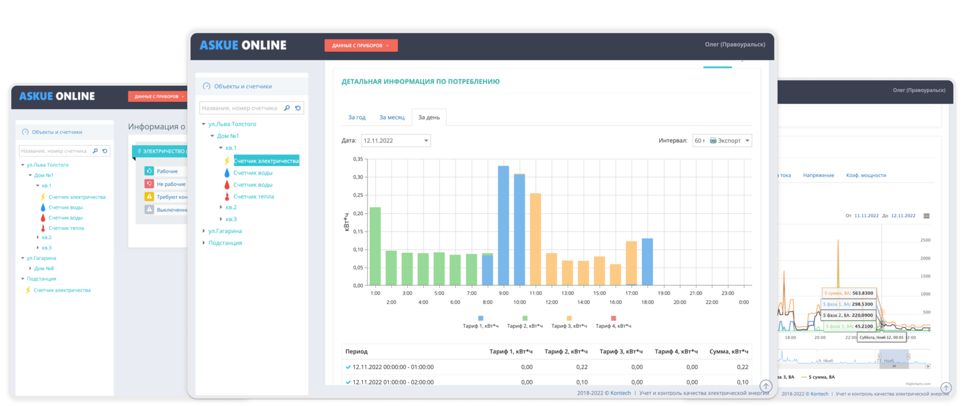Toggle the 'Тариф 3, кВт*ч' legend series

pyautogui.click(x=569, y=323)
